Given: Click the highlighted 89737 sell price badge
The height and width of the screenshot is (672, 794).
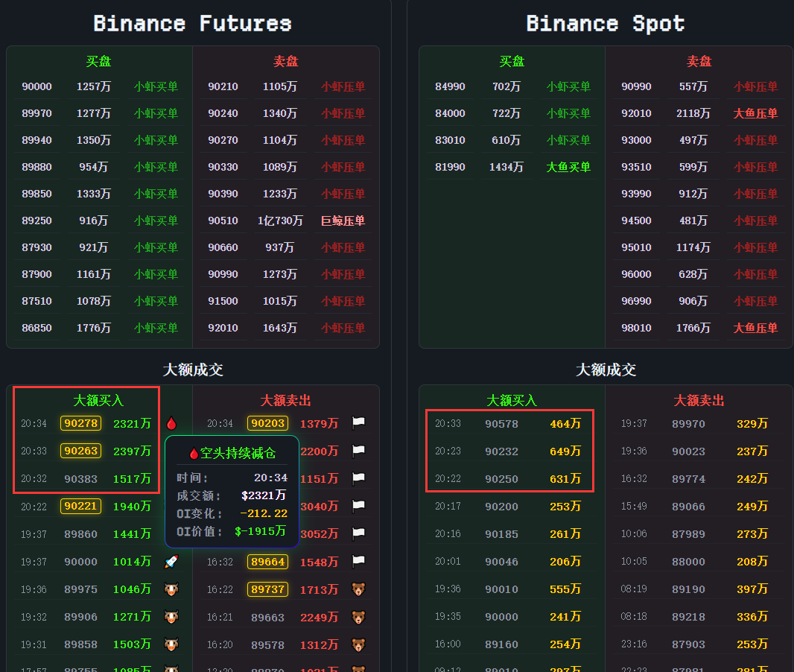Looking at the screenshot, I should (x=268, y=589).
